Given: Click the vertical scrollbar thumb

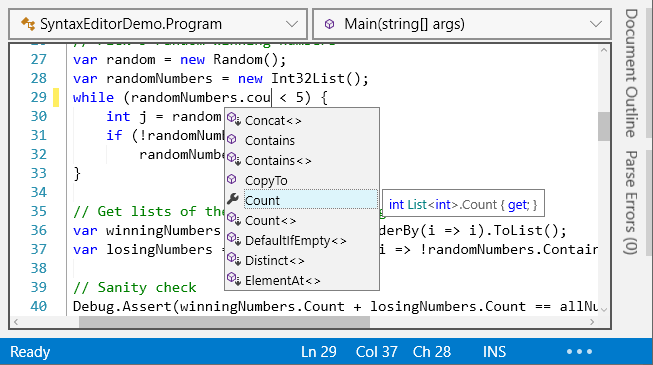Looking at the screenshot, I should [x=604, y=126].
